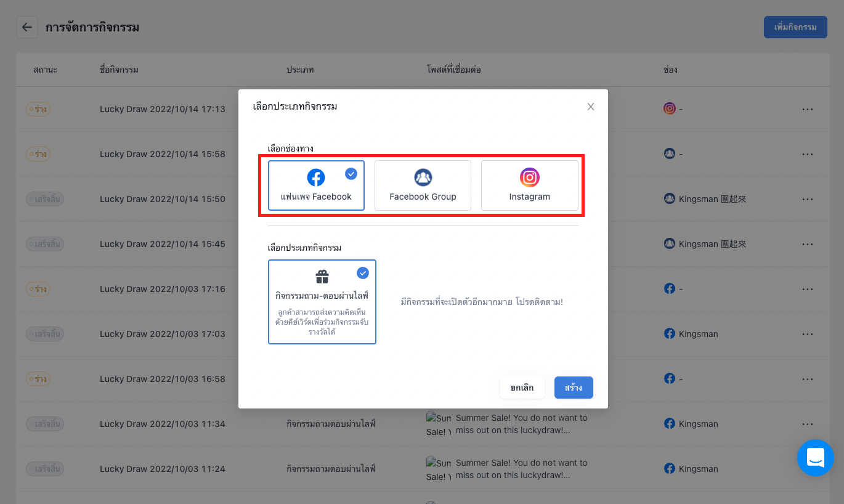
Task: Open more options for Lucky Draw 2022/10/14 15:58
Action: pos(808,154)
